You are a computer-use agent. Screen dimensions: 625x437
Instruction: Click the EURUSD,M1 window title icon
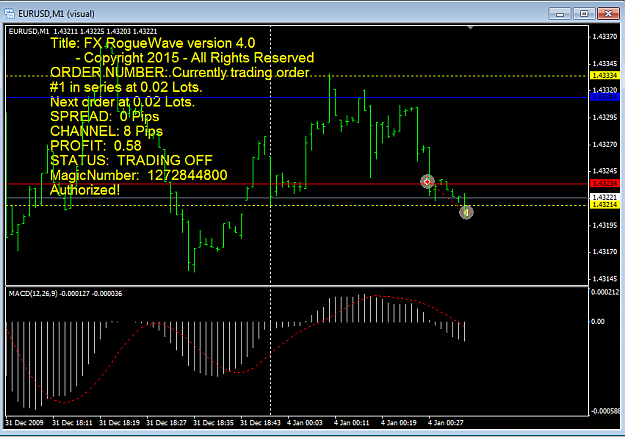click(9, 14)
